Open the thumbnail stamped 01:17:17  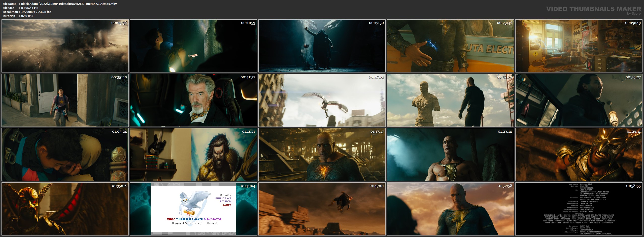click(322, 154)
